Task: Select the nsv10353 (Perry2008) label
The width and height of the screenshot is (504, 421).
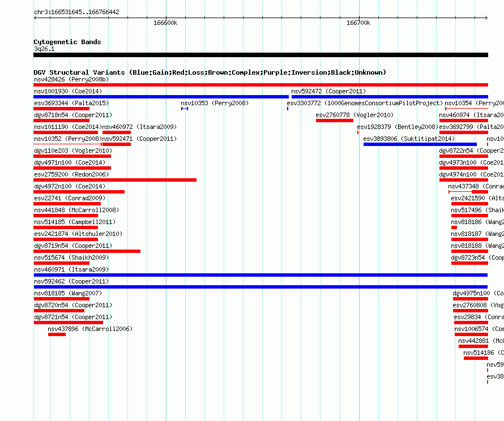Action: pos(215,103)
